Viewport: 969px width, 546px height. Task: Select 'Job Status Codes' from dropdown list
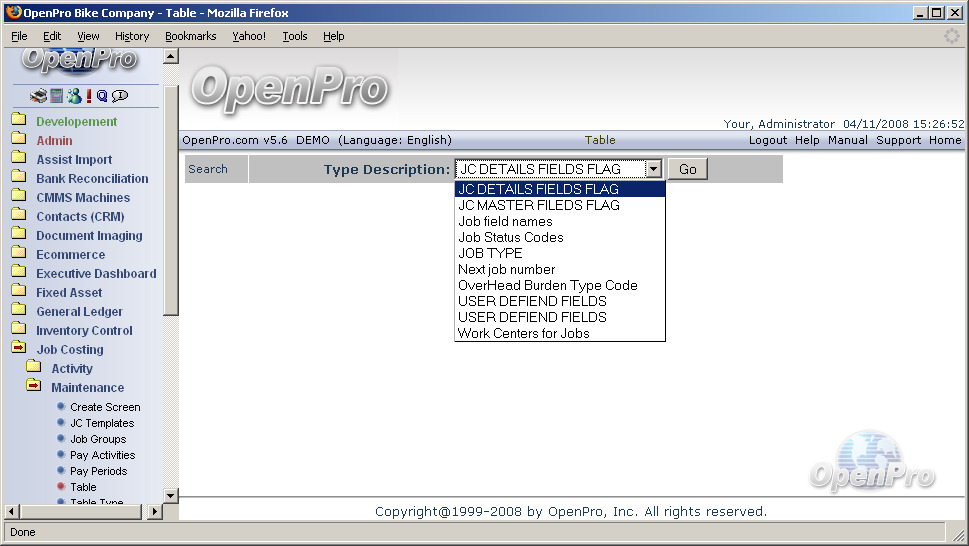[x=510, y=237]
